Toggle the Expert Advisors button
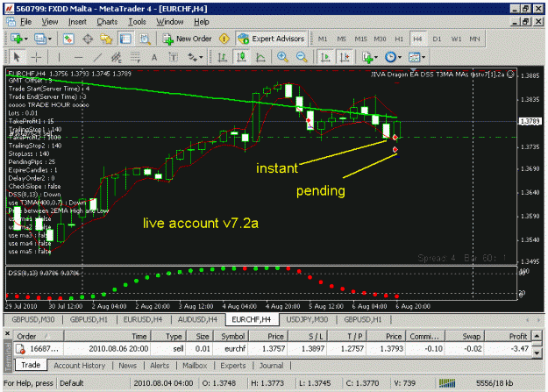 pos(271,39)
